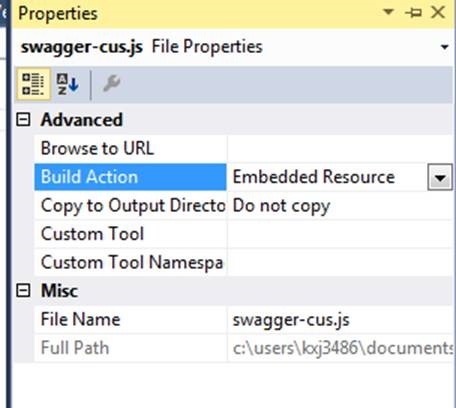Collapse the Misc category
The width and height of the screenshot is (456, 408).
click(x=23, y=291)
